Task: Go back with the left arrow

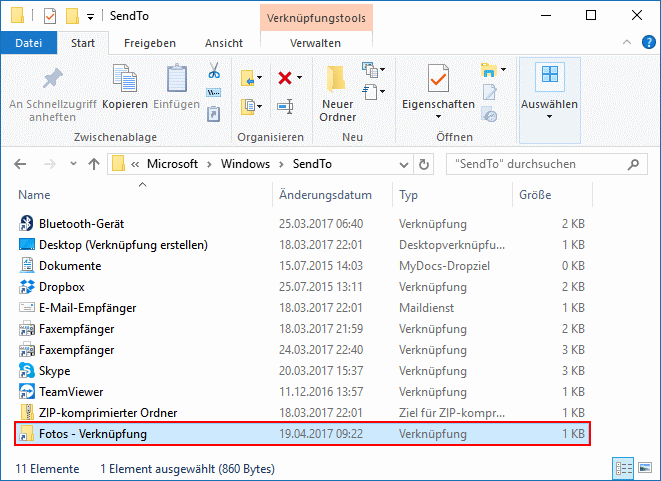Action: (x=20, y=164)
